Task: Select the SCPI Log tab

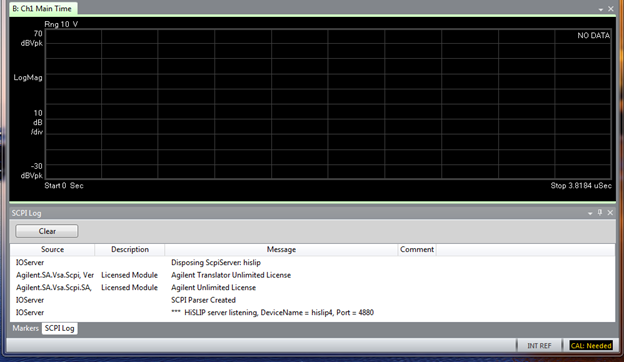Action: pos(59,328)
